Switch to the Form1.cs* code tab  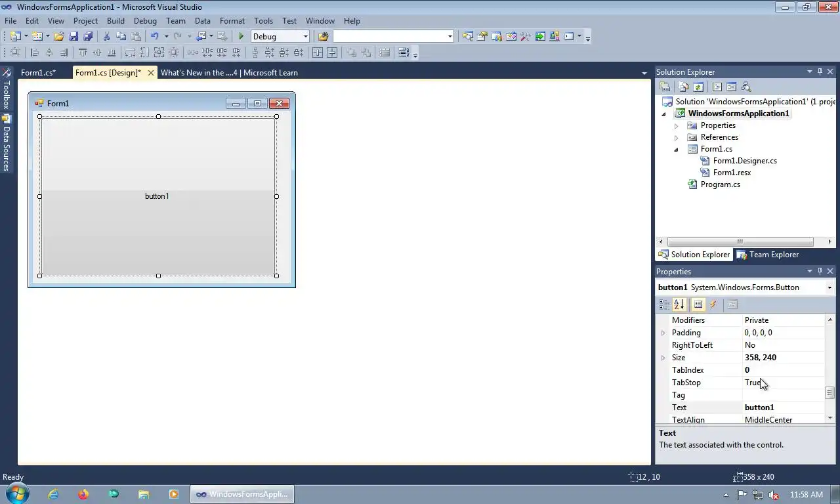pos(38,73)
